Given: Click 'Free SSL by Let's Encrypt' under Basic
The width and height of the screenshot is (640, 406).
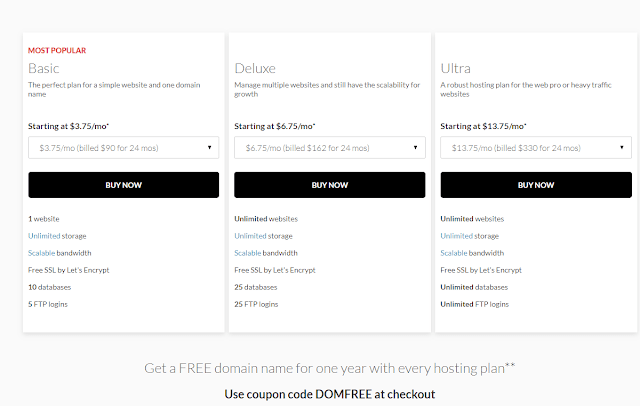Looking at the screenshot, I should 70,270.
